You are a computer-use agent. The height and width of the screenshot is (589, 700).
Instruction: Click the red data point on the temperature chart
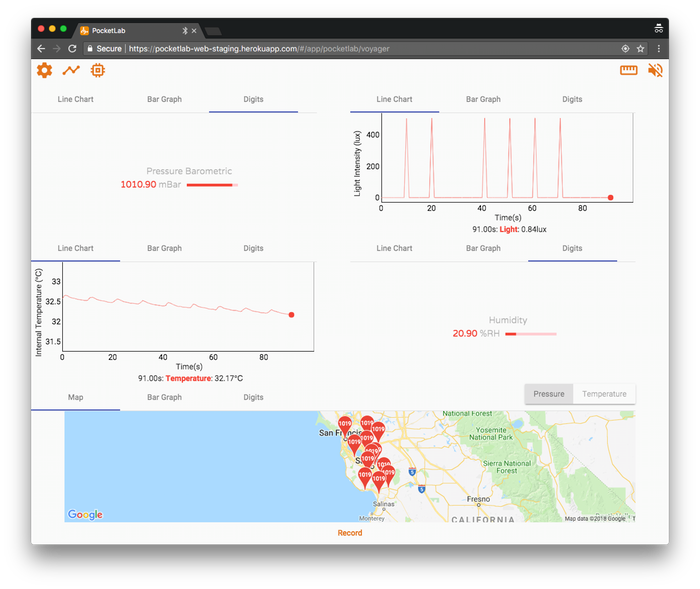(291, 315)
